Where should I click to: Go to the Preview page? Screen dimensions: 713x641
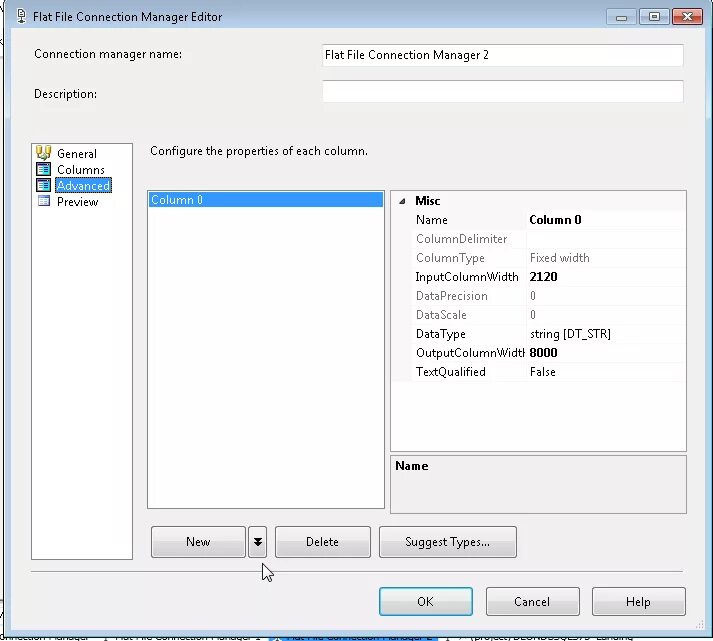click(77, 202)
